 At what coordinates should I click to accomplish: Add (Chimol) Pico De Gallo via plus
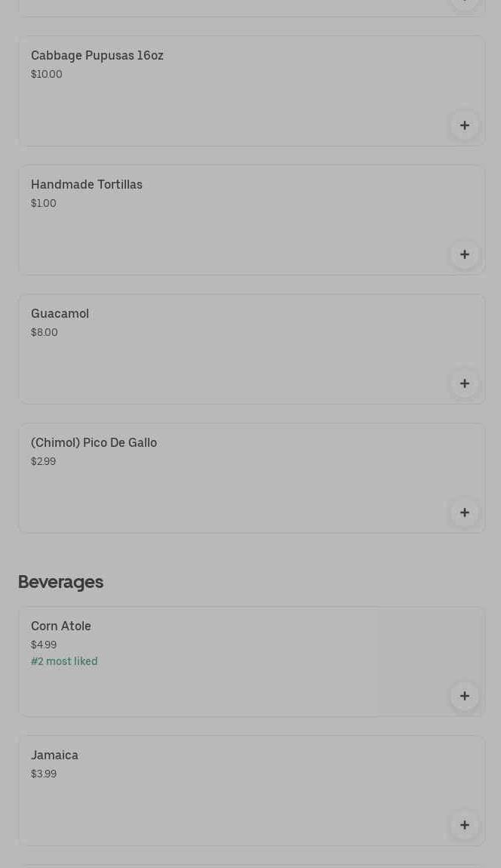pyautogui.click(x=465, y=512)
